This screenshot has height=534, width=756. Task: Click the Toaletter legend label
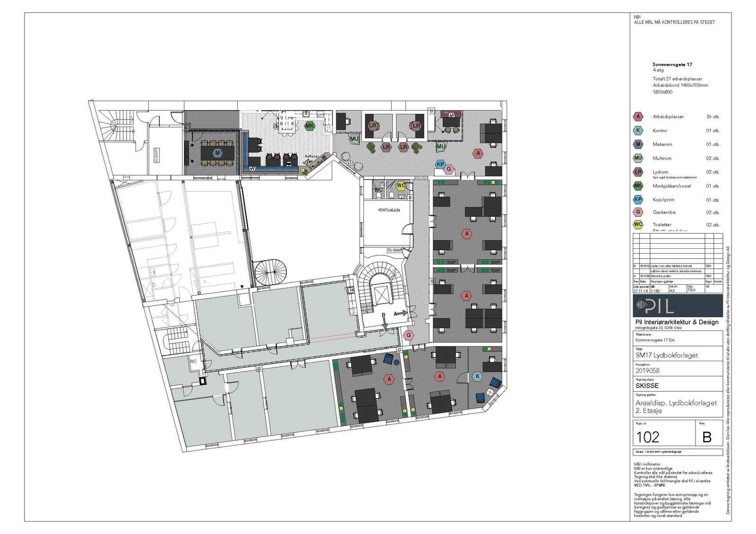coord(662,225)
